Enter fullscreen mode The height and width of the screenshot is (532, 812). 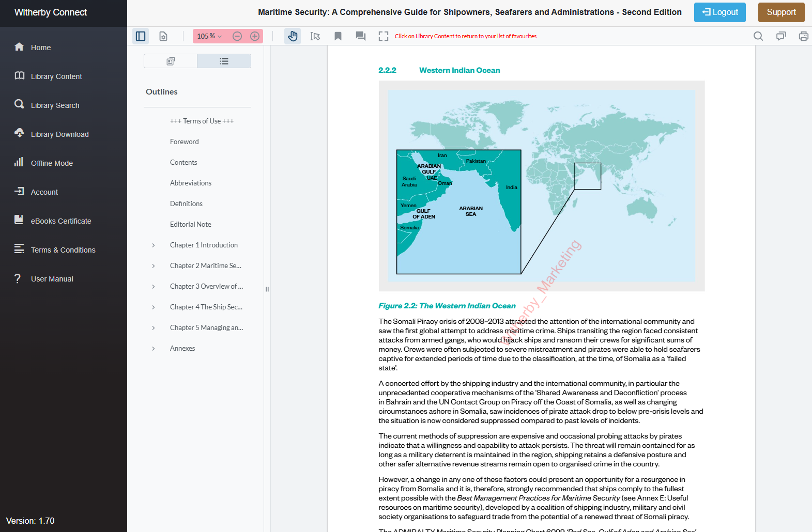(x=384, y=36)
